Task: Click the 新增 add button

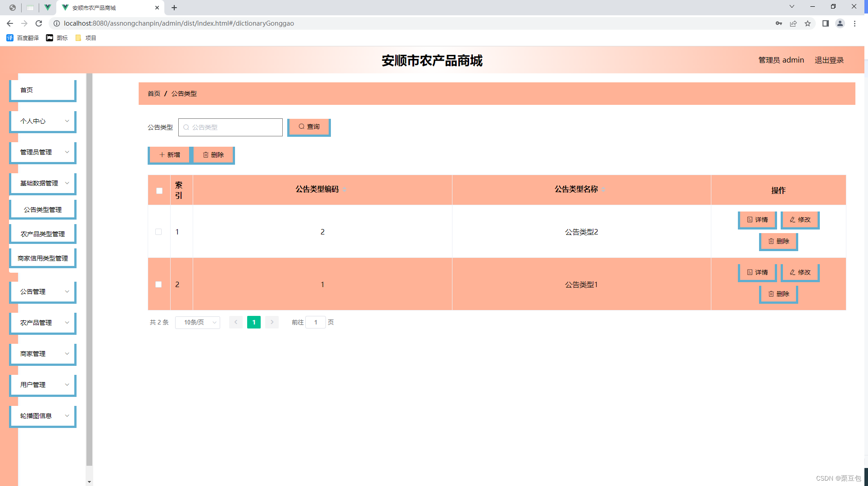Action: (169, 155)
